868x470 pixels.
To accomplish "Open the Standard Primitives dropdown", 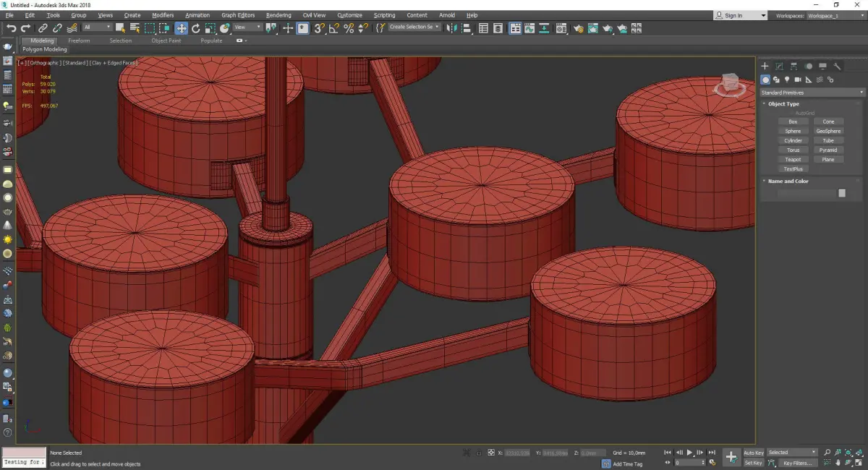I will point(812,93).
